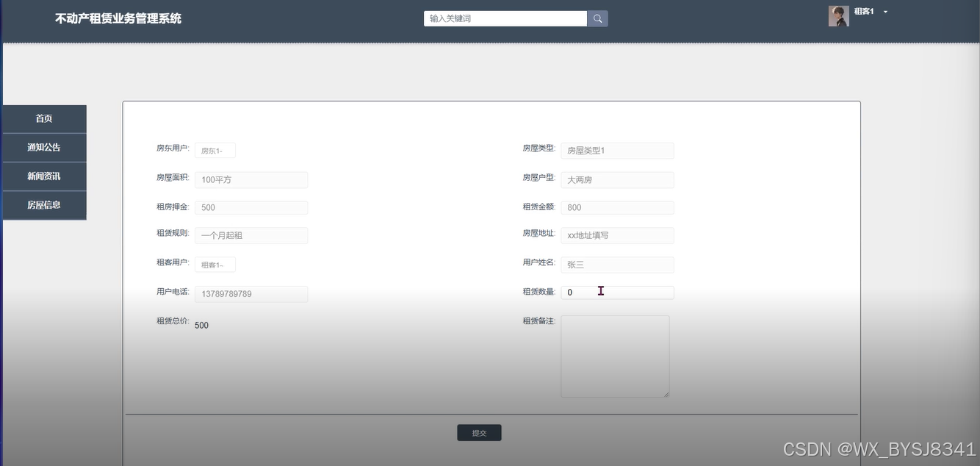Open the 租客用户 dropdown showing 租客1
The width and height of the screenshot is (980, 466).
tap(215, 265)
